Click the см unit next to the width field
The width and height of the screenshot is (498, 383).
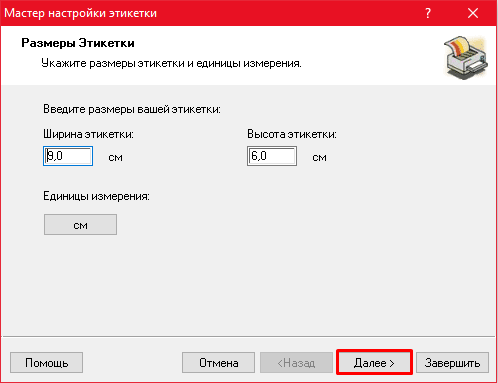tap(115, 157)
